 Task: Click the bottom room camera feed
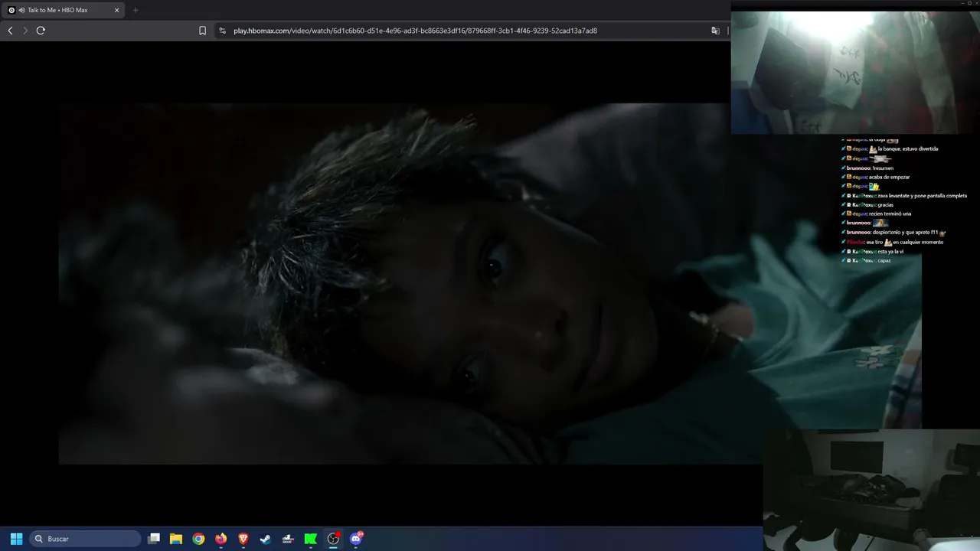coord(871,490)
